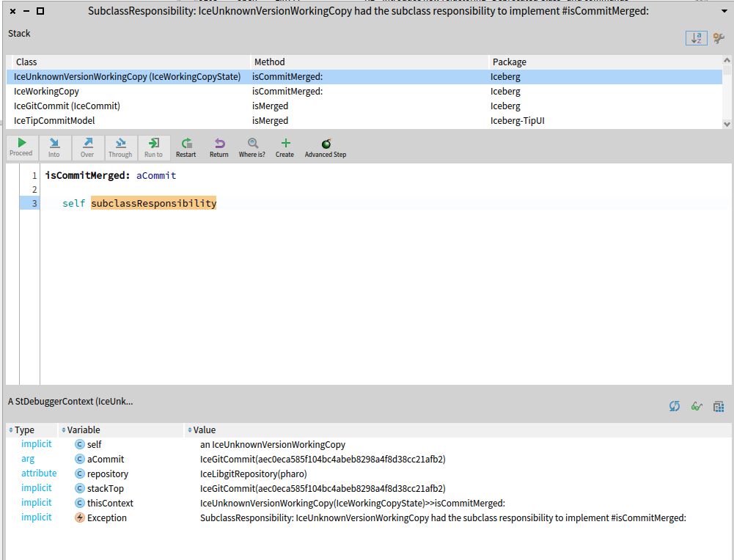This screenshot has height=560, width=734.
Task: Click the Iceberg-TipUI package cell
Action: (x=517, y=121)
